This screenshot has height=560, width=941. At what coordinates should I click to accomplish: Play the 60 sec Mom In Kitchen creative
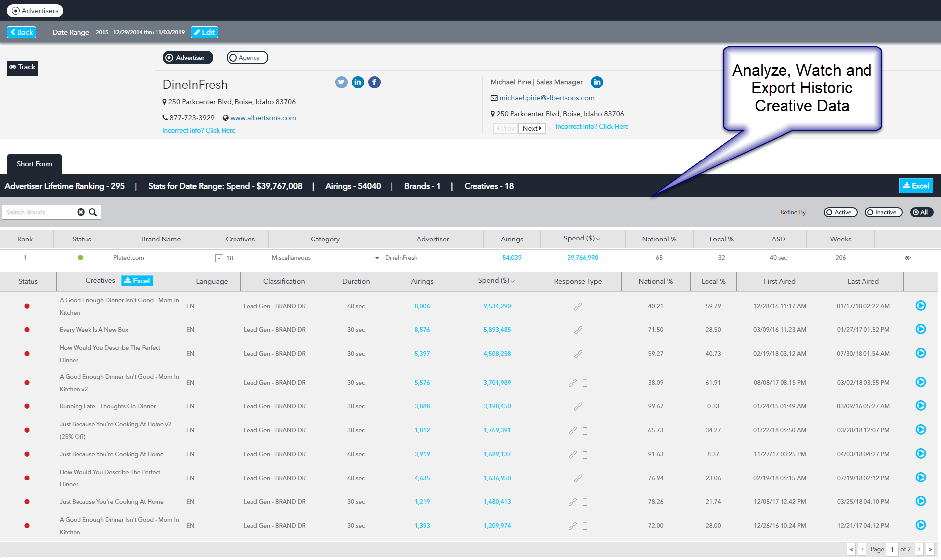coord(921,306)
